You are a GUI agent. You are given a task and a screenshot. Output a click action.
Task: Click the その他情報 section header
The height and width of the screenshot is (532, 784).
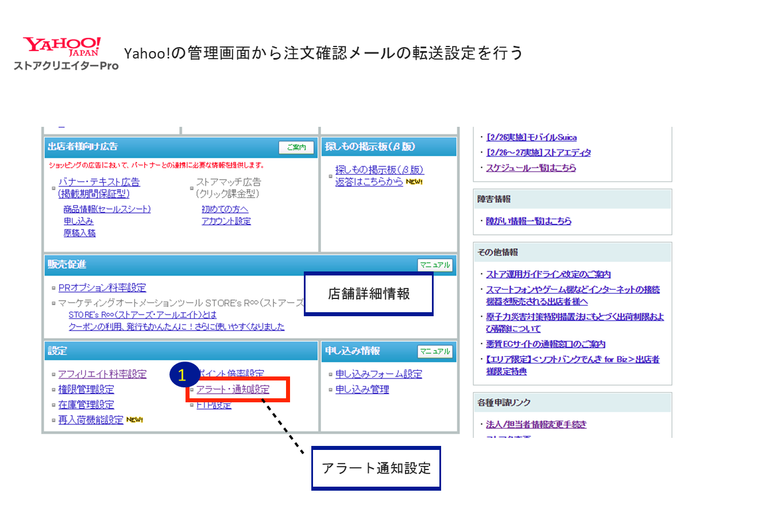coord(497,253)
